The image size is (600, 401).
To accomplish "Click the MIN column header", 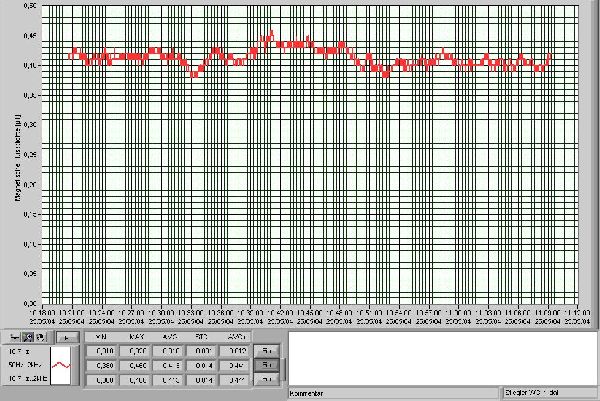I will point(101,337).
